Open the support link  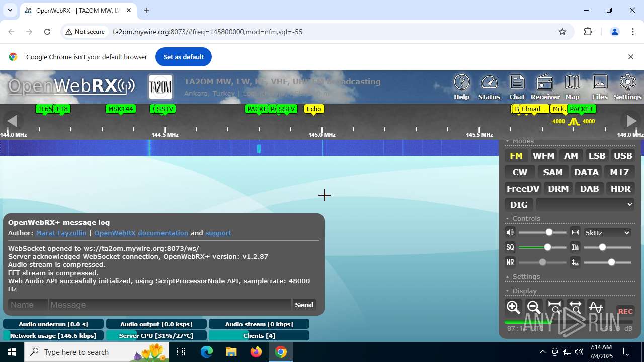[218, 233]
